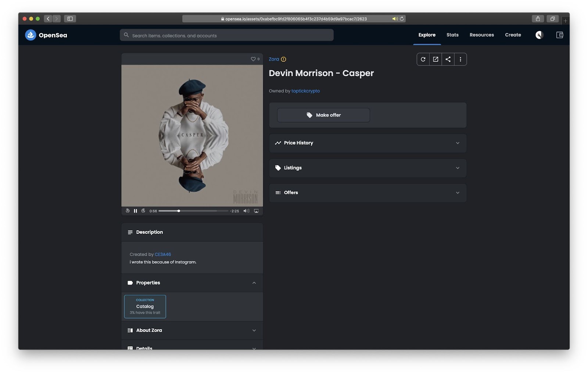Open a new Safari tab
The width and height of the screenshot is (588, 374).
565,21
